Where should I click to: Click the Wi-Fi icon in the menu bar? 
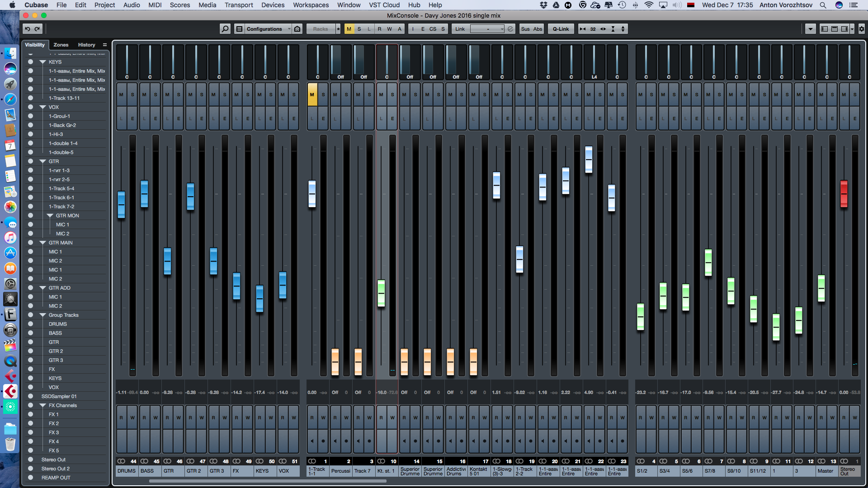(648, 5)
